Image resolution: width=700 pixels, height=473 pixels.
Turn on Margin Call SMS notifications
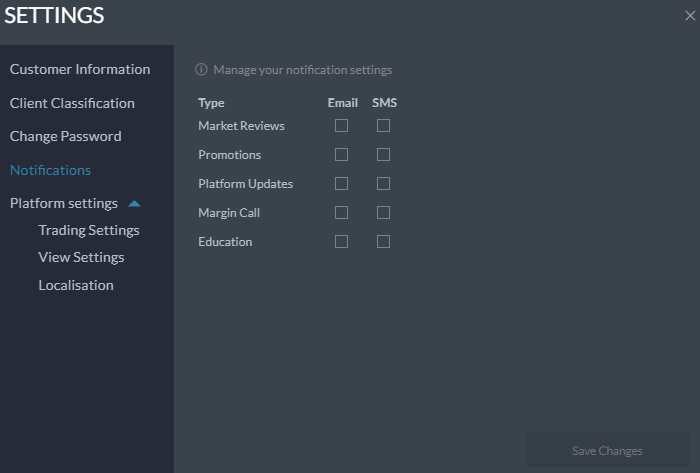tap(383, 212)
